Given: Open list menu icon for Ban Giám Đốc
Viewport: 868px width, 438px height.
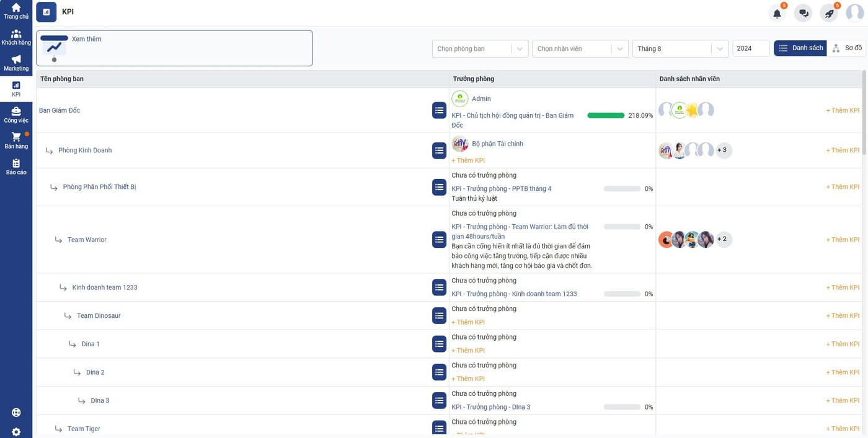Looking at the screenshot, I should tap(439, 110).
